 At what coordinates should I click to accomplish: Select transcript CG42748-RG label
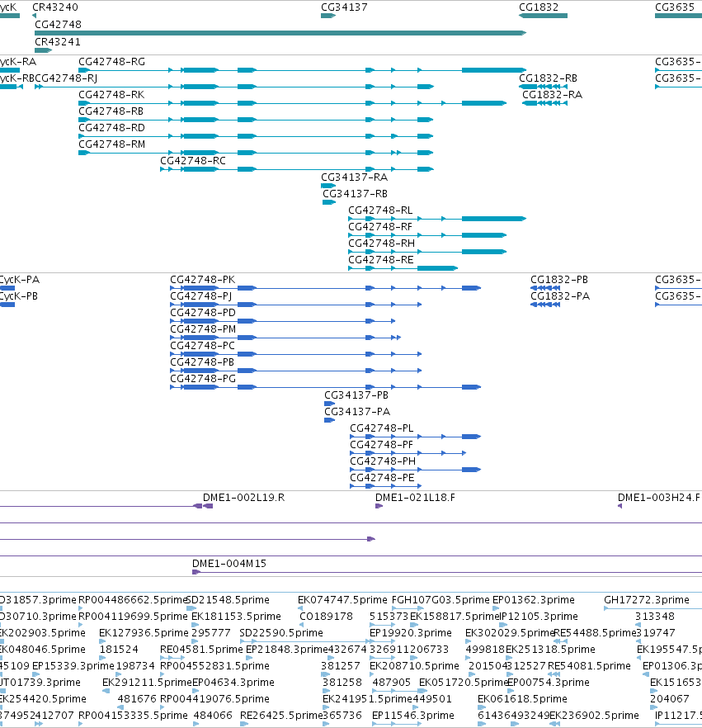click(x=112, y=62)
